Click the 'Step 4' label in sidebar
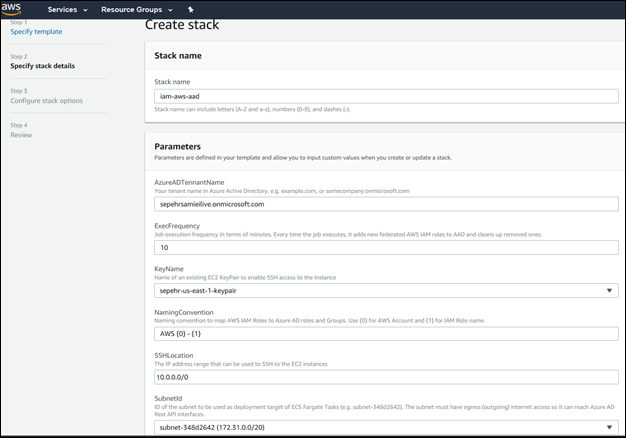 coord(19,125)
